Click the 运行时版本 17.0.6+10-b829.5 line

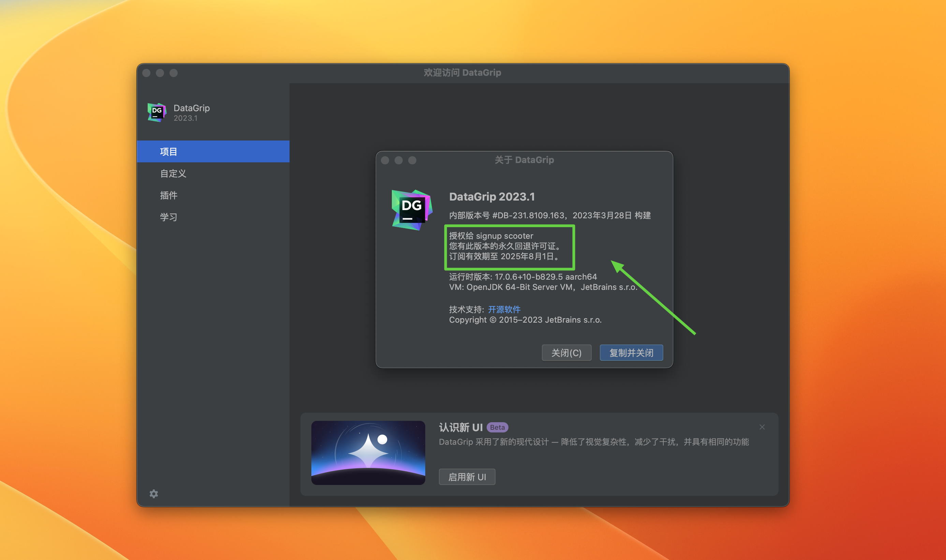point(523,277)
